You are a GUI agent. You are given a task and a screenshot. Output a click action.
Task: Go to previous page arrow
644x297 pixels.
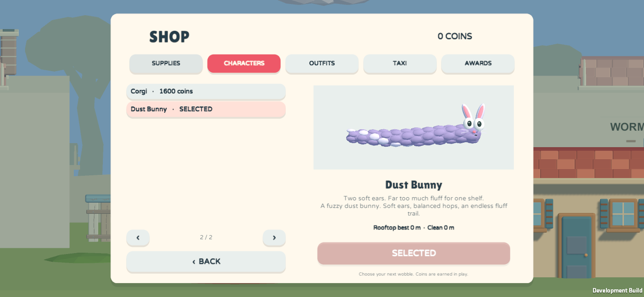pyautogui.click(x=138, y=238)
